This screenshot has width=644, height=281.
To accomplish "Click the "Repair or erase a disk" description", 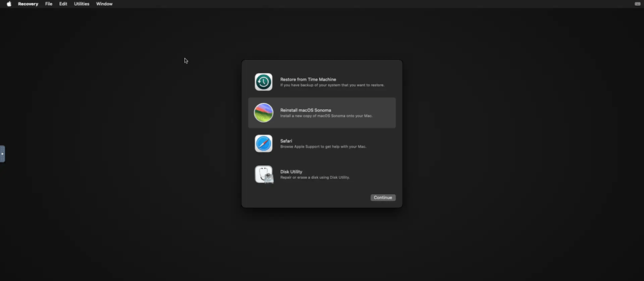I will [x=315, y=177].
